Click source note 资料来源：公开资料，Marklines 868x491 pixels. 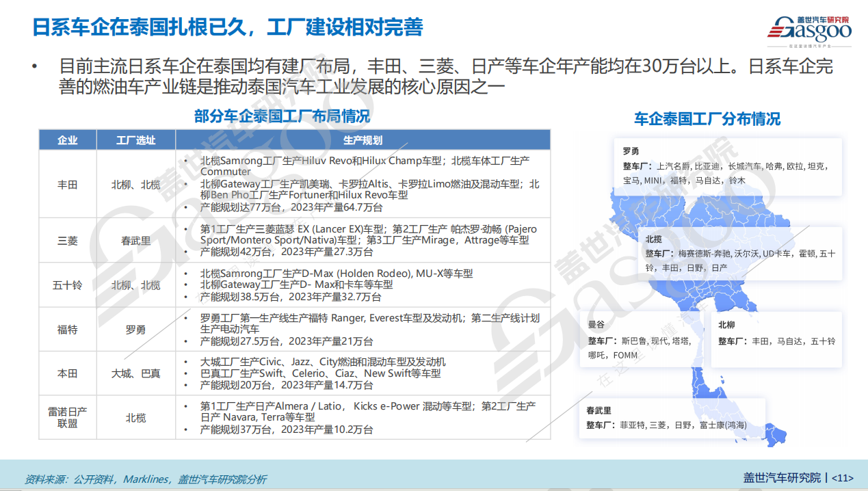coord(146,479)
